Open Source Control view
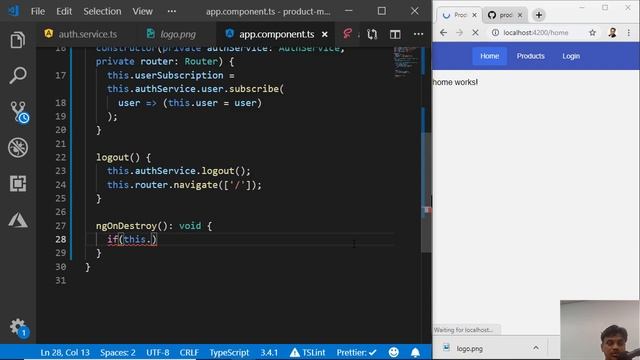 point(19,112)
